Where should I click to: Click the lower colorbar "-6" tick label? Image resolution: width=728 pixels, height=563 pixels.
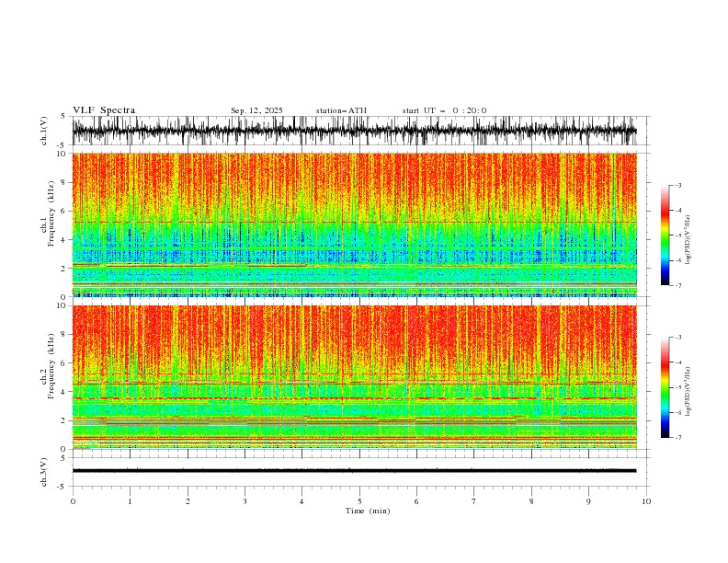677,412
